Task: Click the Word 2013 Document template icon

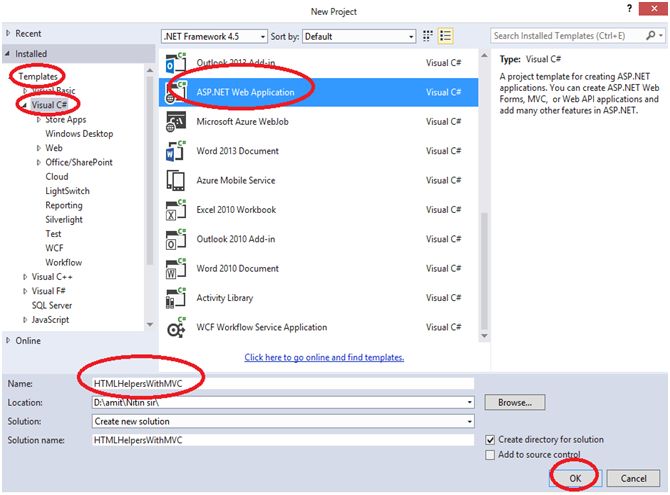Action: (176, 151)
